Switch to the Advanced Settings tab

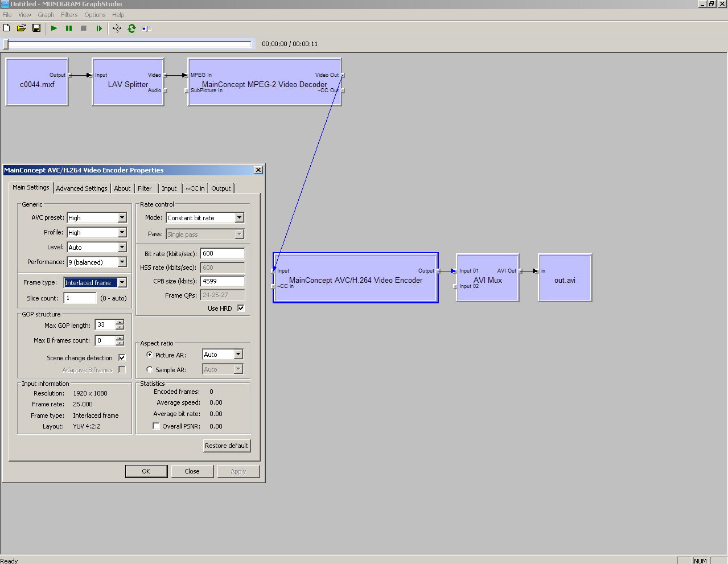coord(81,188)
